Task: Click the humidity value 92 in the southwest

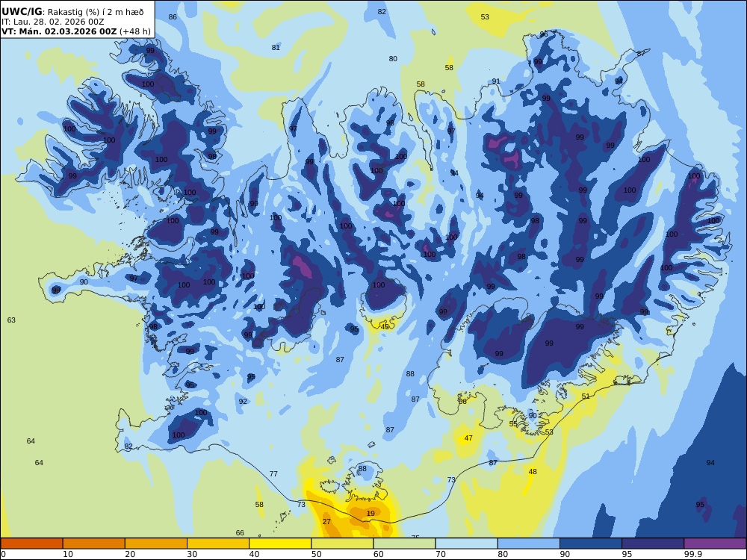Action: click(243, 402)
